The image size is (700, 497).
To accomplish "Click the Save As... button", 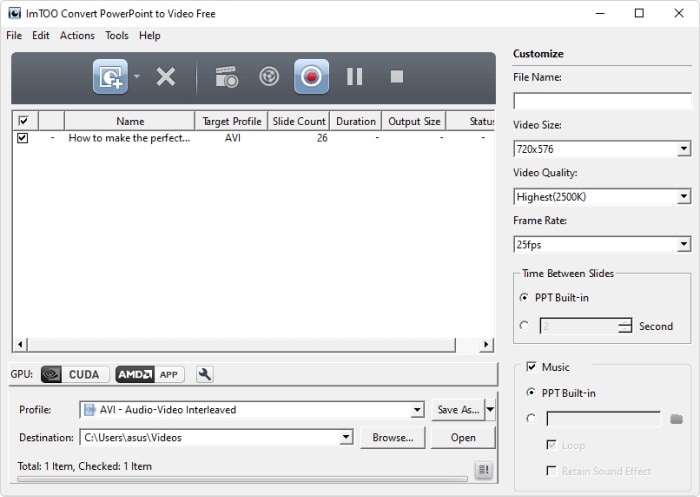I will tap(458, 409).
